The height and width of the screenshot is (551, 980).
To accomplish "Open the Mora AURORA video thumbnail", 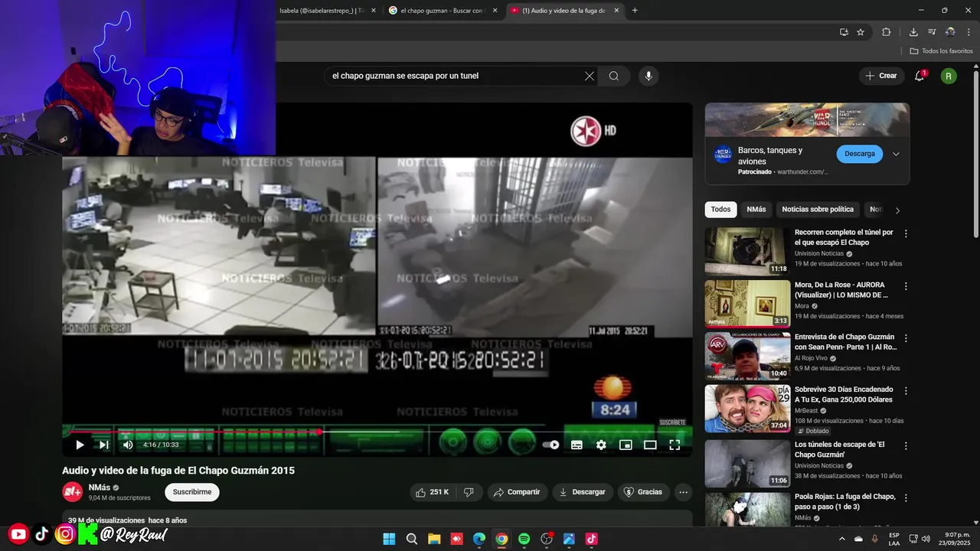I will point(747,304).
